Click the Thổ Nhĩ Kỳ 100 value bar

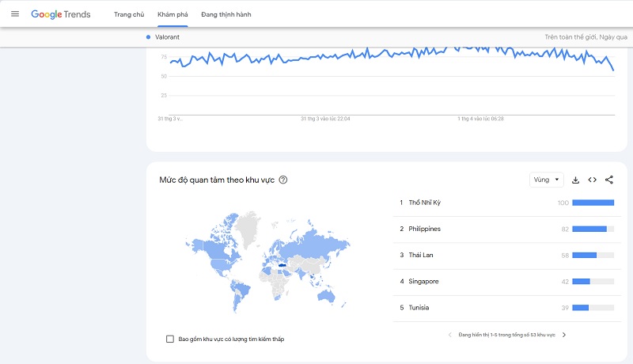pos(593,203)
